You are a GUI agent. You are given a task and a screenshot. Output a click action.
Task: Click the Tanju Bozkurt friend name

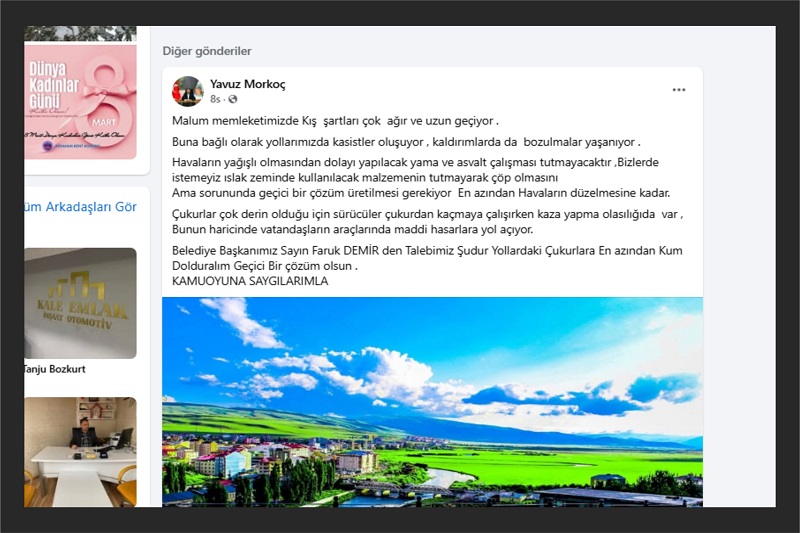pyautogui.click(x=55, y=369)
